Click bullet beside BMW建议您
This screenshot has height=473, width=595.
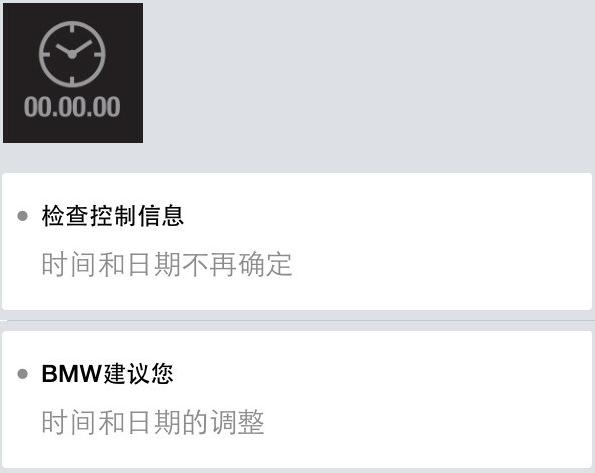(22, 374)
